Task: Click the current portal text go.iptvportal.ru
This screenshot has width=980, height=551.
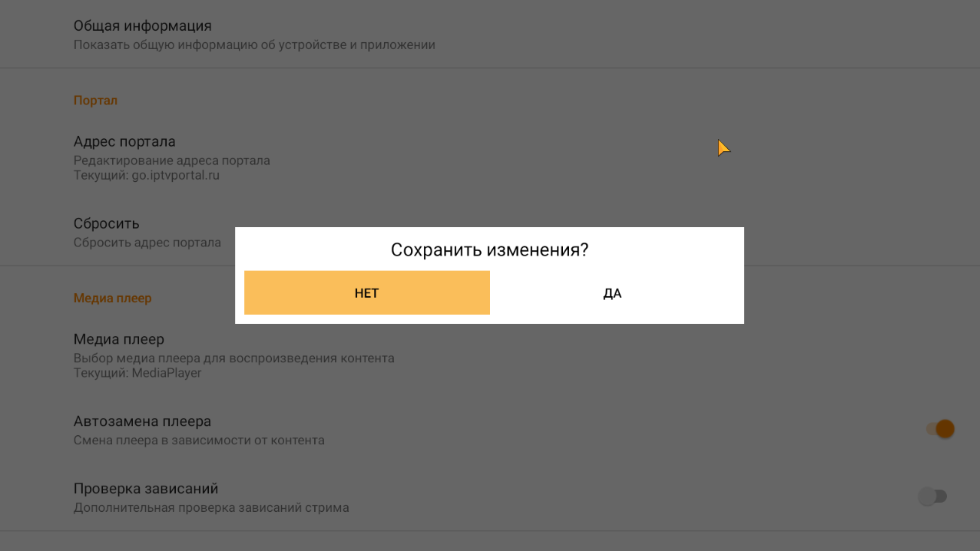Action: 176,175
